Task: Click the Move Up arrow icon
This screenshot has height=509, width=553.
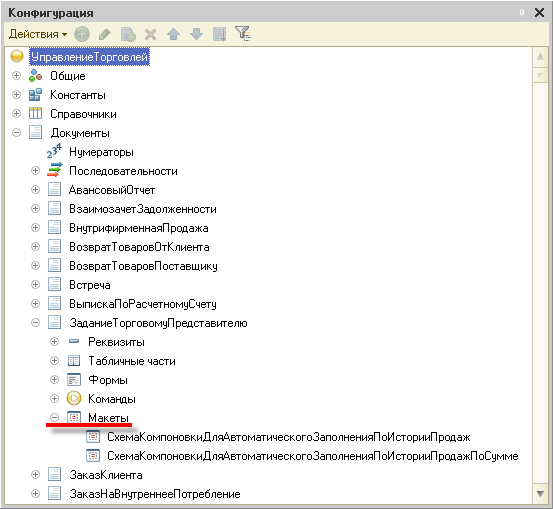Action: pos(174,34)
